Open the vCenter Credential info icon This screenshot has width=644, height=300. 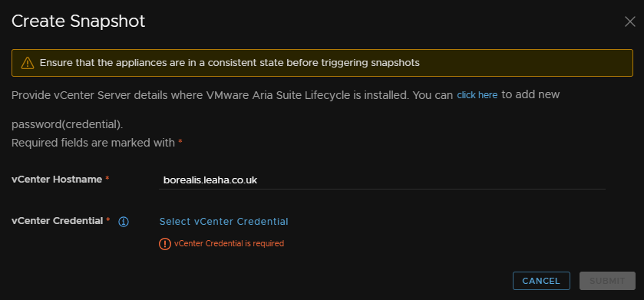pyautogui.click(x=124, y=222)
